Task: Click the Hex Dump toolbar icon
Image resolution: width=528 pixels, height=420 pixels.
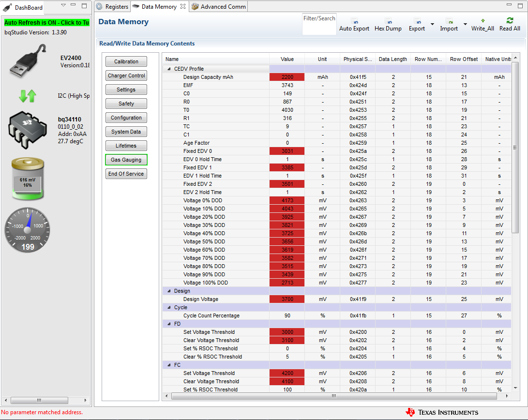Action: [388, 21]
